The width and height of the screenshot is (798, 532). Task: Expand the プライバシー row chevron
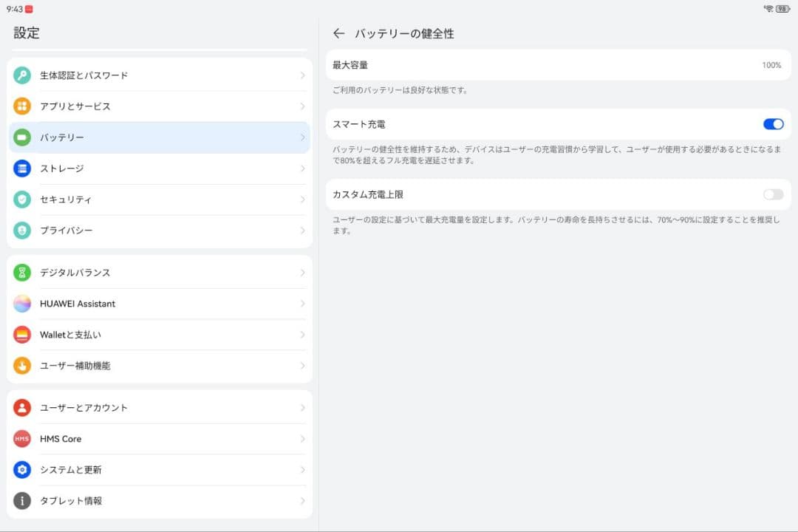pos(303,231)
